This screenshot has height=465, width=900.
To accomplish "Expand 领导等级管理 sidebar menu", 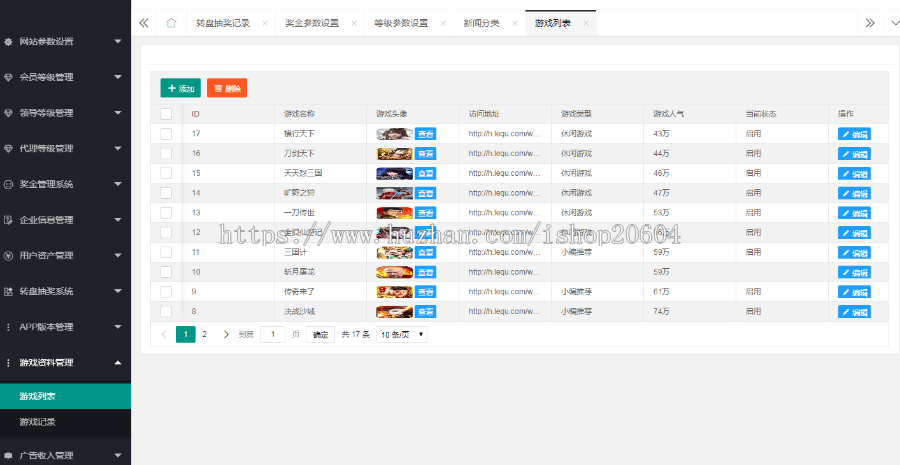I will click(x=65, y=113).
